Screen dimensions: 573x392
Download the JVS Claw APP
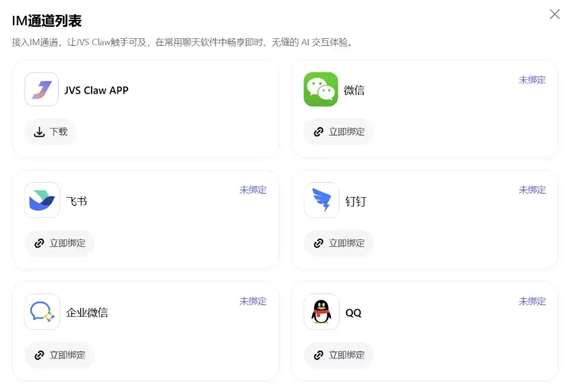click(51, 131)
